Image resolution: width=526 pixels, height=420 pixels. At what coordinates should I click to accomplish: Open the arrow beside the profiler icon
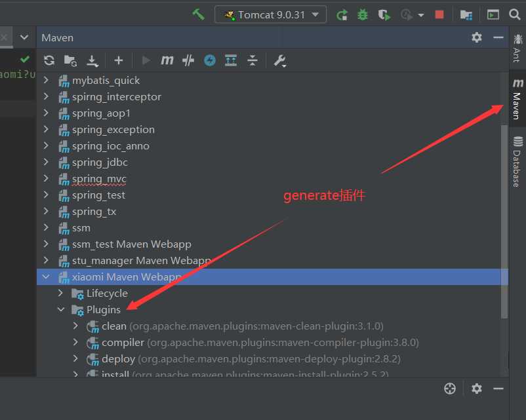coord(421,15)
